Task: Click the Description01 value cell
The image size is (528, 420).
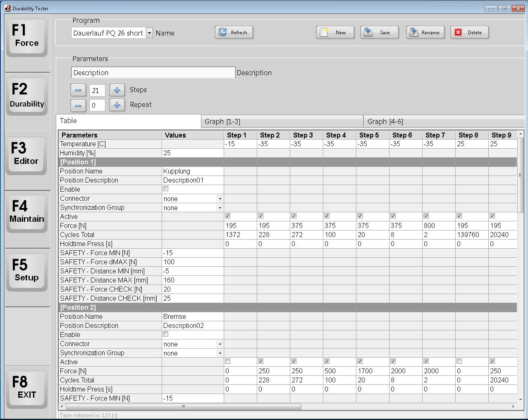Action: point(193,180)
